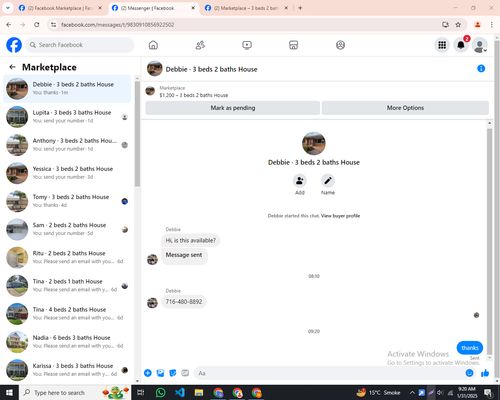Screen dimensions: 500x400
Task: Click the conversation list scrollbar
Action: (x=137, y=133)
